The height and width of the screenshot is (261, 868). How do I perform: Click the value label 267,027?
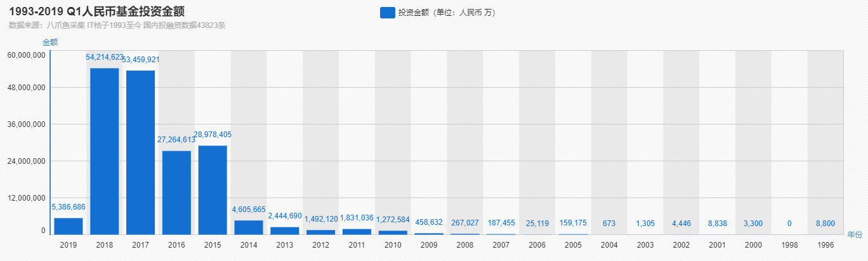click(x=465, y=223)
